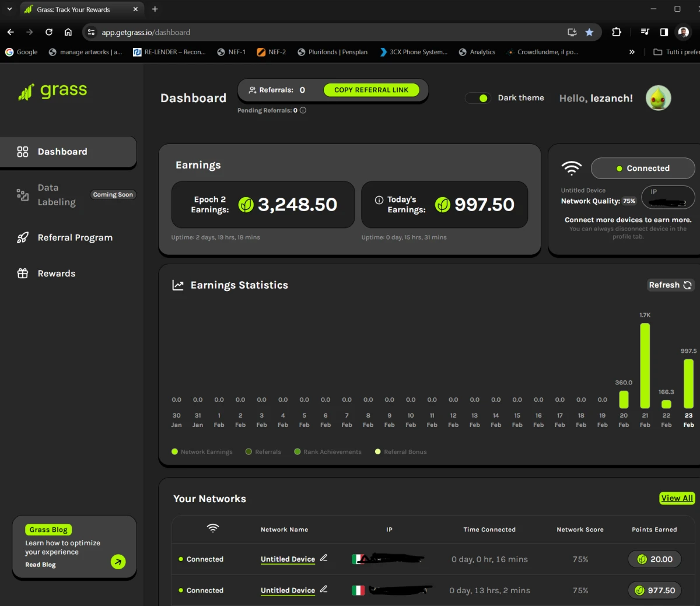Click the Today's Earnings info icon
Image resolution: width=700 pixels, height=606 pixels.
coord(379,200)
